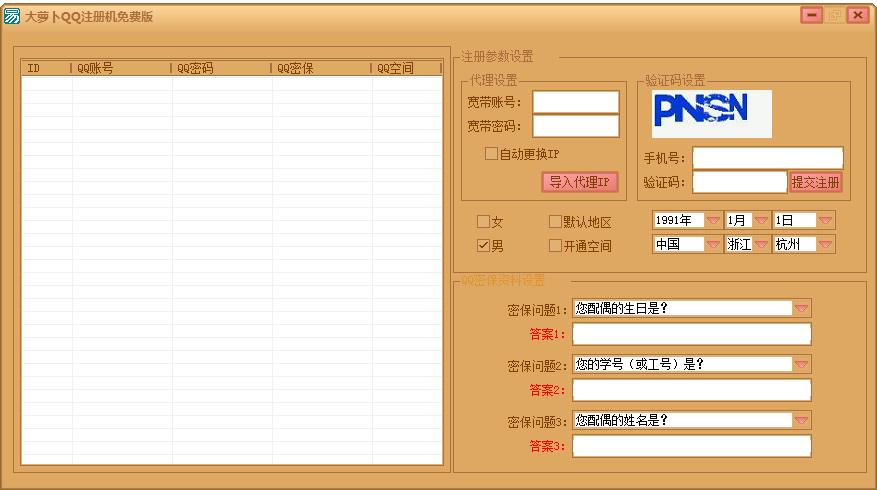Click the app icon in title bar
This screenshot has width=877, height=490.
12,16
